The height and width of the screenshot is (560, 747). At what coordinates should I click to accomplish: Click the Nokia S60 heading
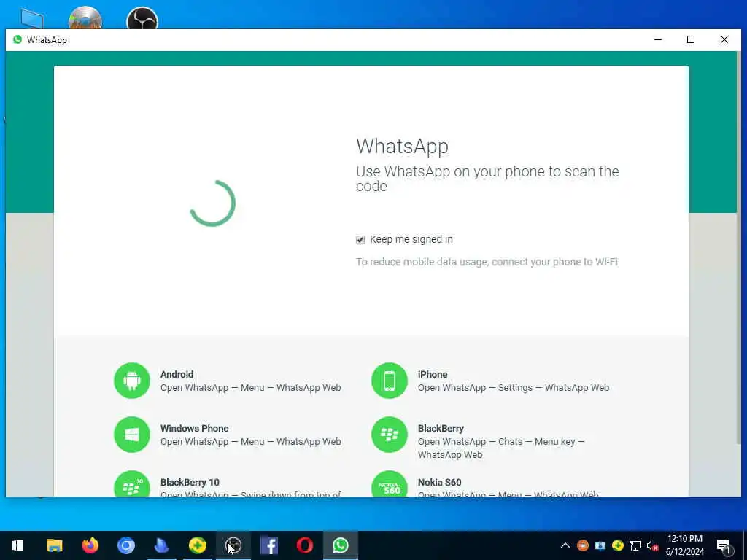click(x=439, y=482)
